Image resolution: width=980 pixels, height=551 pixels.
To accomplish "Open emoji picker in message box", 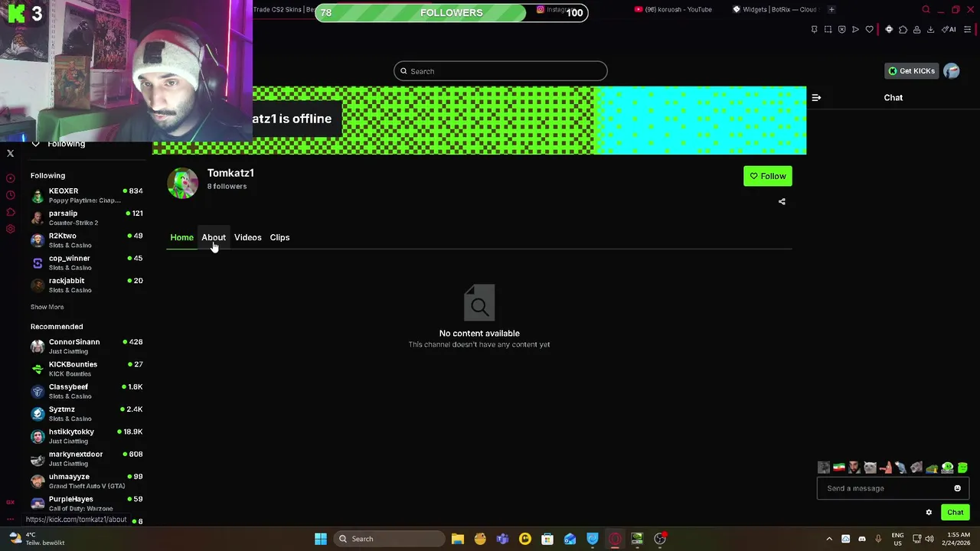I will [x=957, y=488].
